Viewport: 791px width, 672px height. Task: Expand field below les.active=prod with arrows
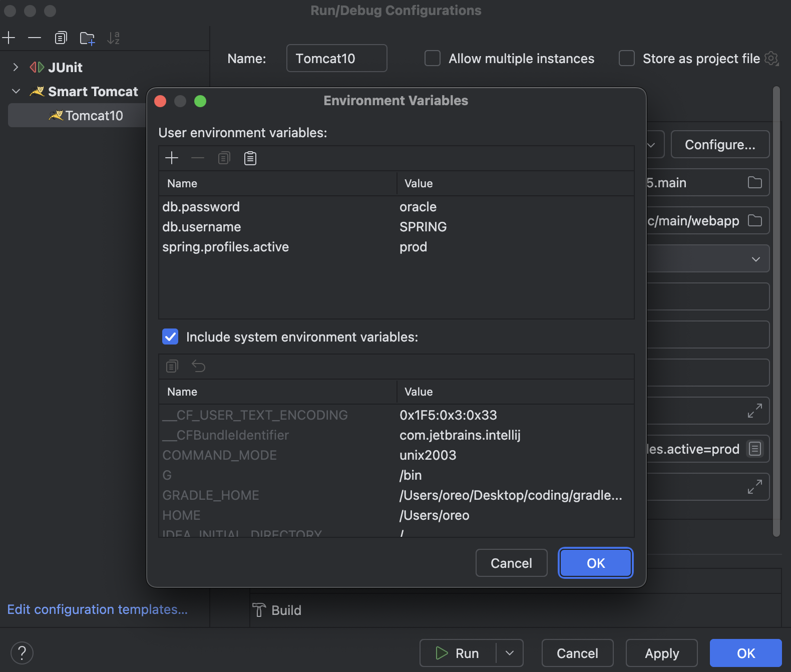755,487
